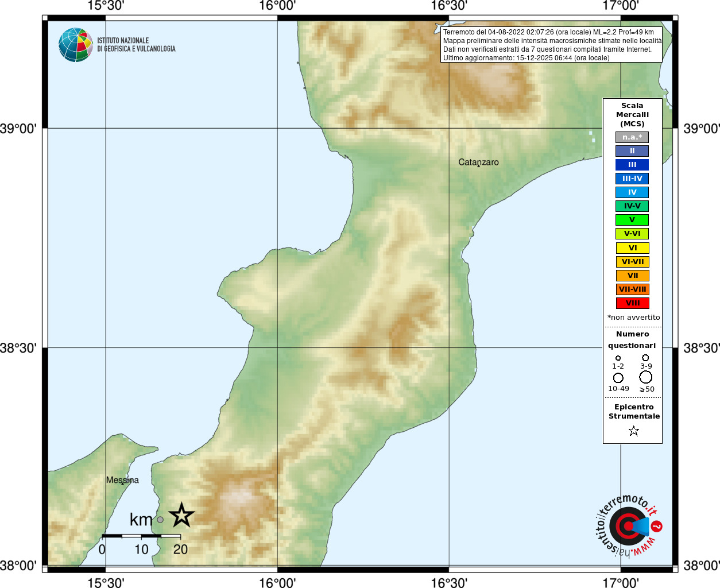
Task: Select the yellow VI intensity swatch
Action: (632, 248)
